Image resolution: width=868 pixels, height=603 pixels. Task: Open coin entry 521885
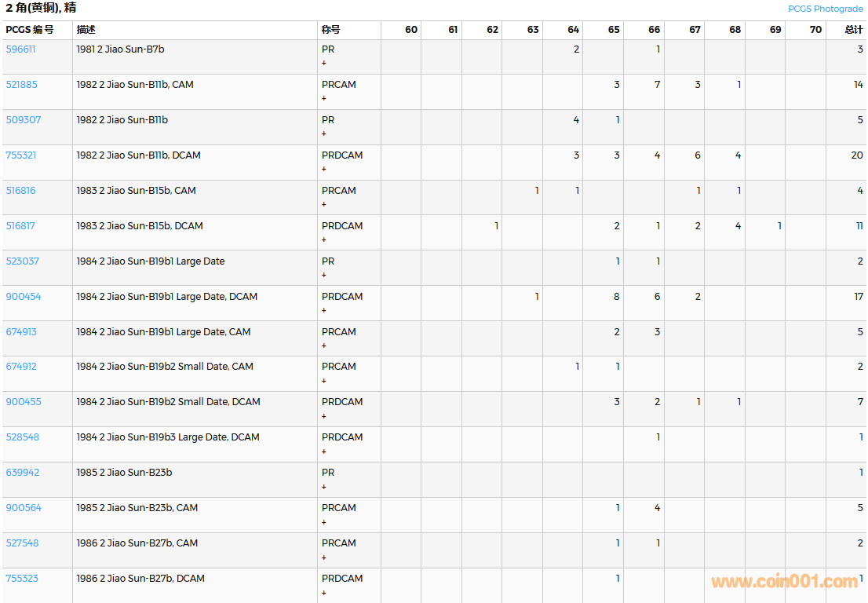pos(21,84)
